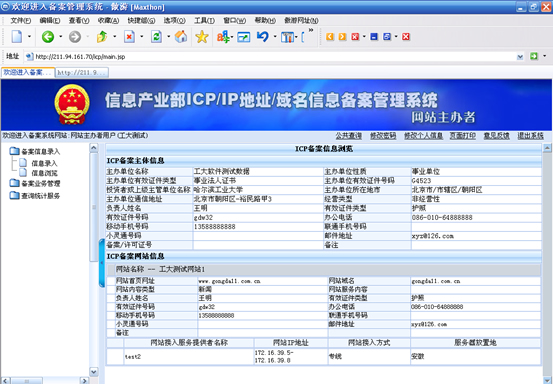The image size is (553, 384).
Task: Click the 页面打印 link
Action: pyautogui.click(x=463, y=136)
